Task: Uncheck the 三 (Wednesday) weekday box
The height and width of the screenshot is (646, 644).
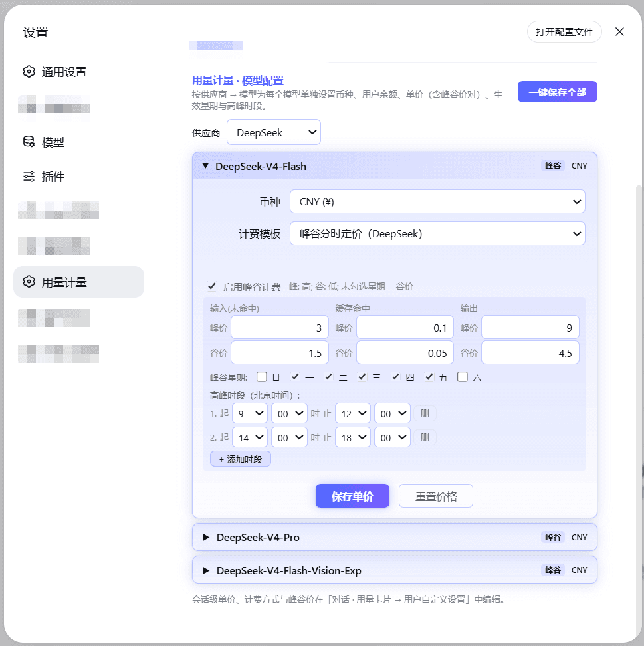Action: pos(362,377)
